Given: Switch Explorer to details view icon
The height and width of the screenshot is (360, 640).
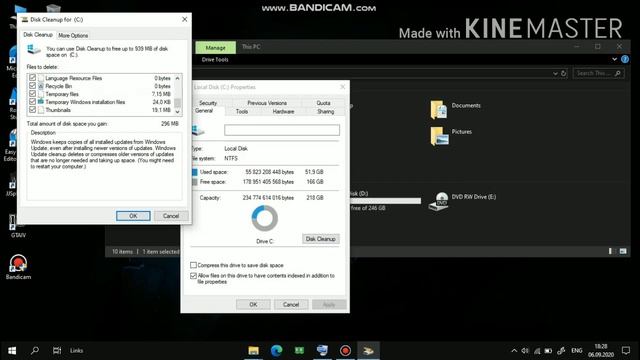Looking at the screenshot, I should [611, 251].
